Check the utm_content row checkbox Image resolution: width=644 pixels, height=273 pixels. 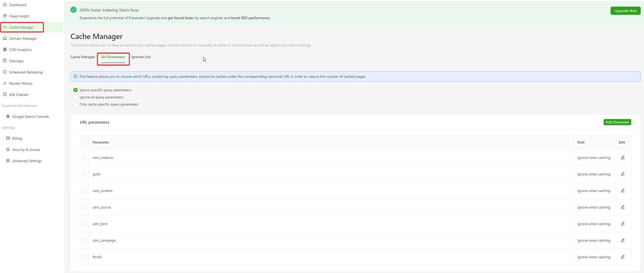click(84, 191)
